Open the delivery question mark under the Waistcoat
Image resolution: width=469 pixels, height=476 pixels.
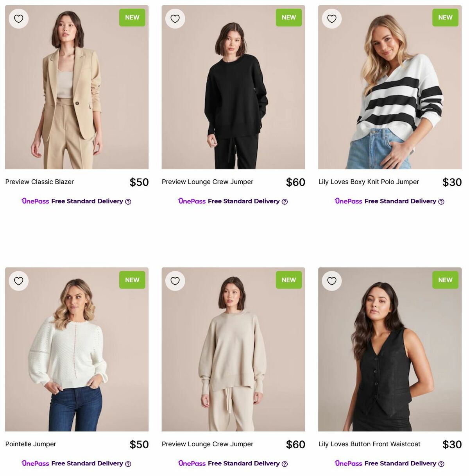tap(440, 464)
